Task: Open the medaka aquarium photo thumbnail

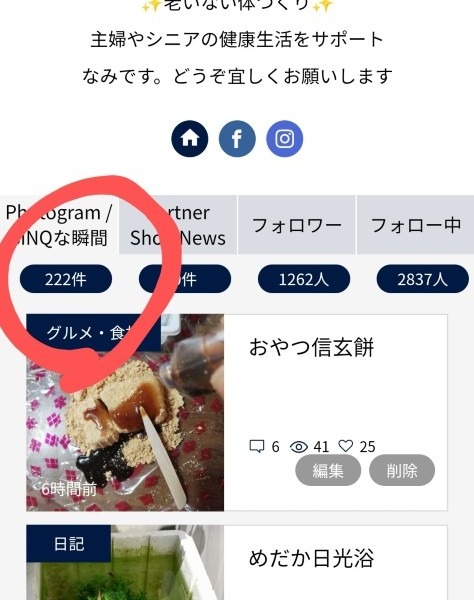Action: tap(125, 562)
